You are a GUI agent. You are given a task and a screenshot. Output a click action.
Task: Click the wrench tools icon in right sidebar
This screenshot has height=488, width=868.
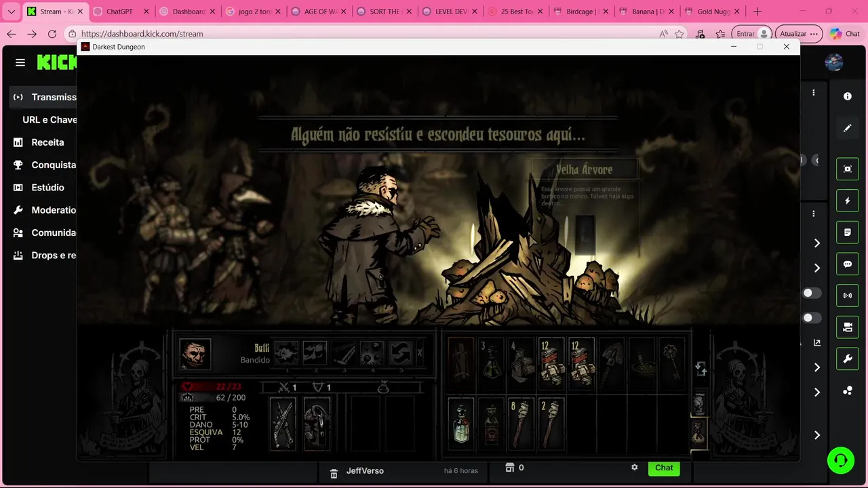point(848,359)
